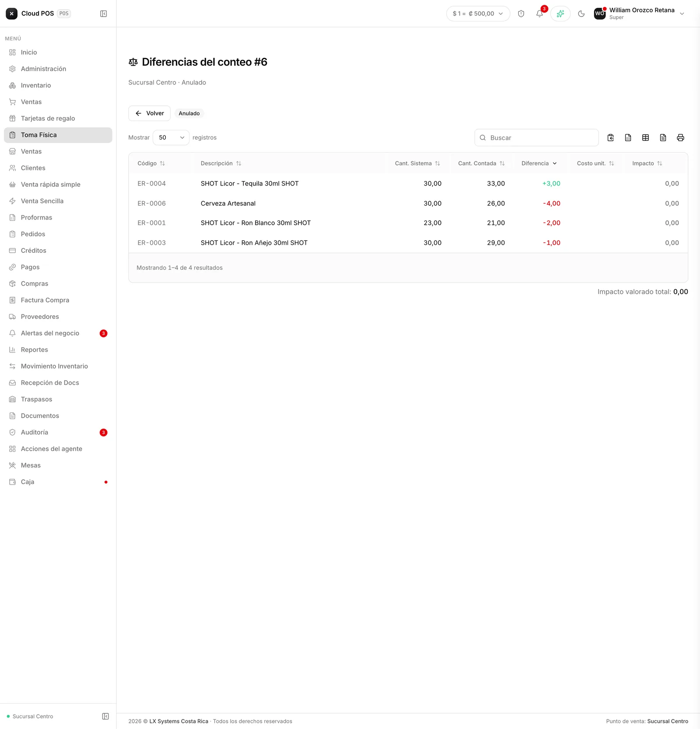Open Tarjetas de regalo gift icon item
This screenshot has width=700, height=729.
tap(58, 118)
